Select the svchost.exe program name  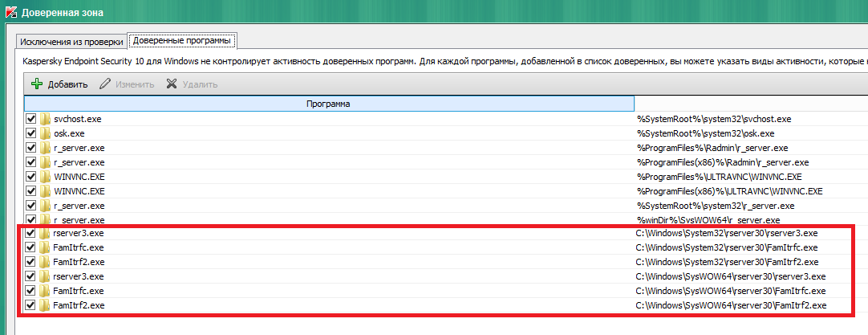78,119
